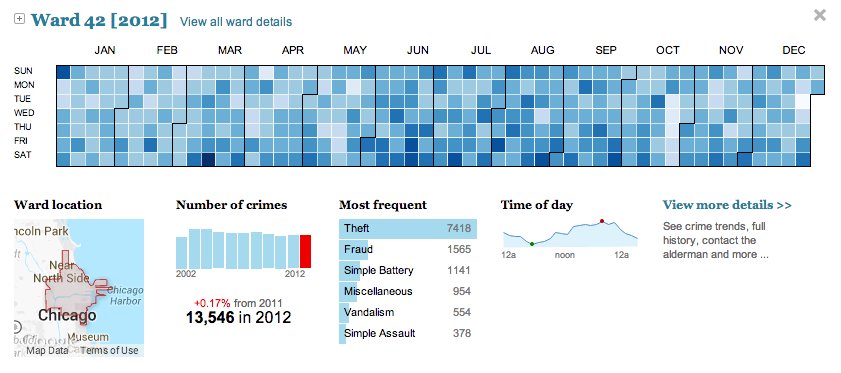
Task: Click the AUG month header
Action: (543, 50)
